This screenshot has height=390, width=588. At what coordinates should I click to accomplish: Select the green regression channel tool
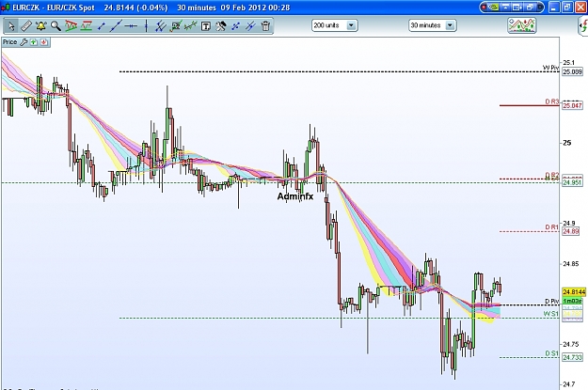click(x=190, y=26)
